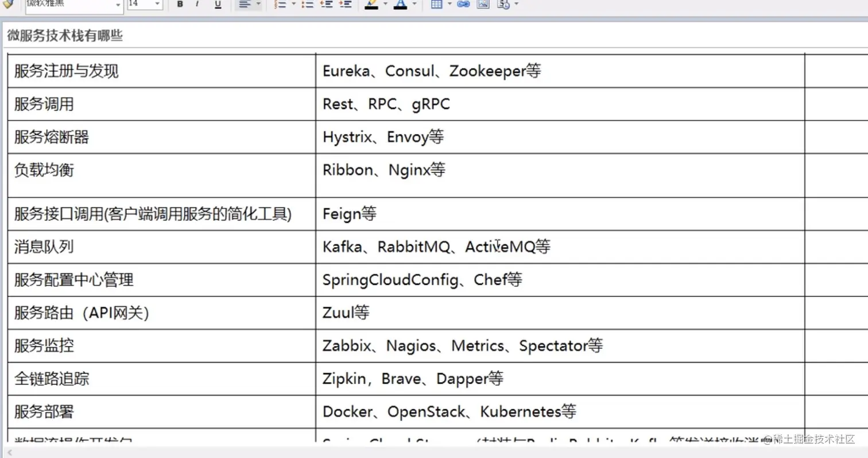The height and width of the screenshot is (458, 868).
Task: Click the cell 消息队列
Action: coord(161,247)
